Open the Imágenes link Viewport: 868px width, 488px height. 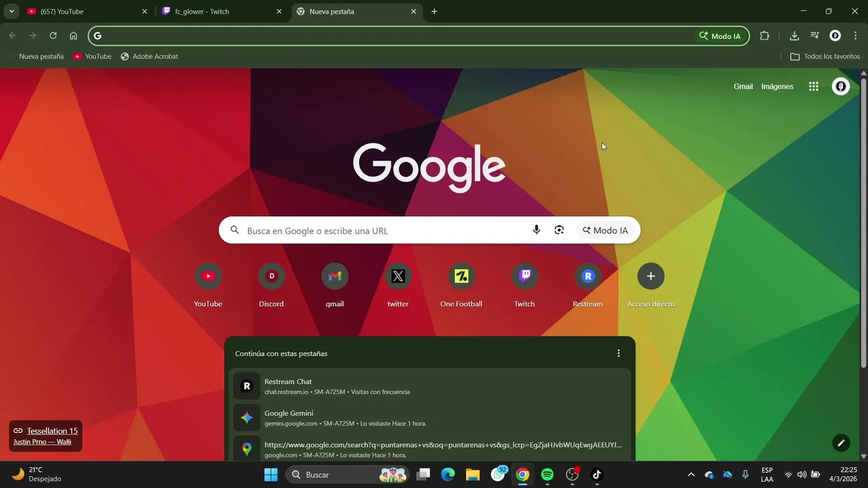777,87
